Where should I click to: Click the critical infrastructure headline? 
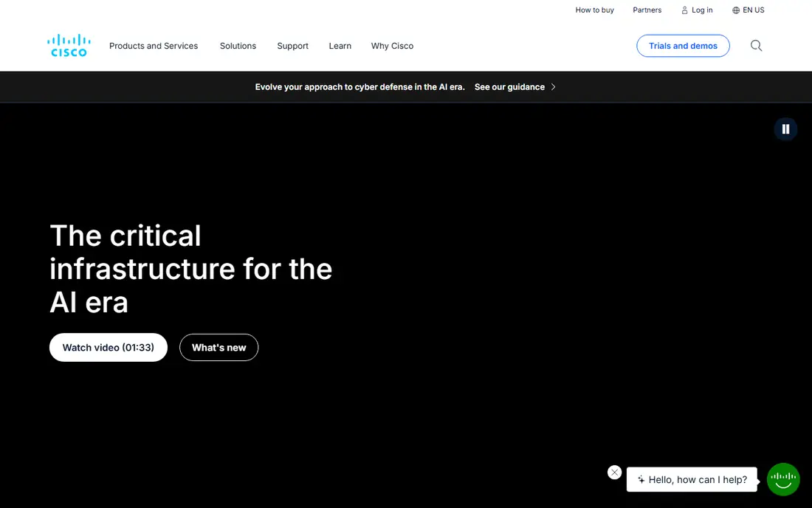[x=190, y=269]
